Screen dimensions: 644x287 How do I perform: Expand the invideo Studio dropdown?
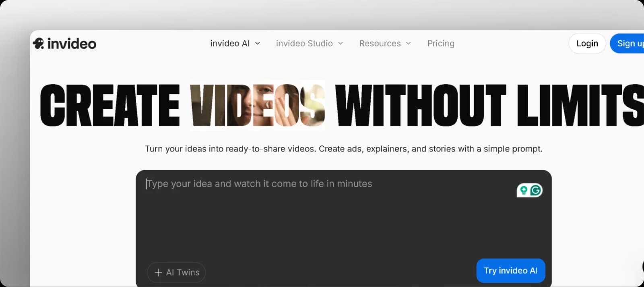coord(310,44)
